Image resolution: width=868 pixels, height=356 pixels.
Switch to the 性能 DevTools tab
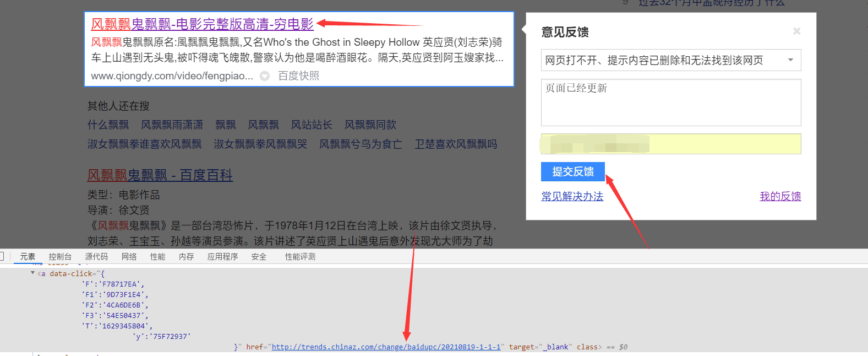tap(157, 257)
